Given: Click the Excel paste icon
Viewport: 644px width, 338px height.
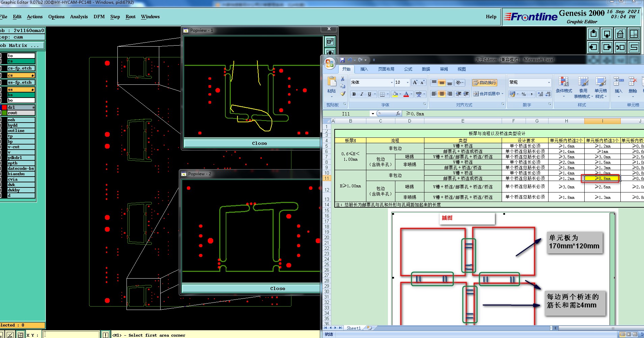Looking at the screenshot, I should click(332, 82).
